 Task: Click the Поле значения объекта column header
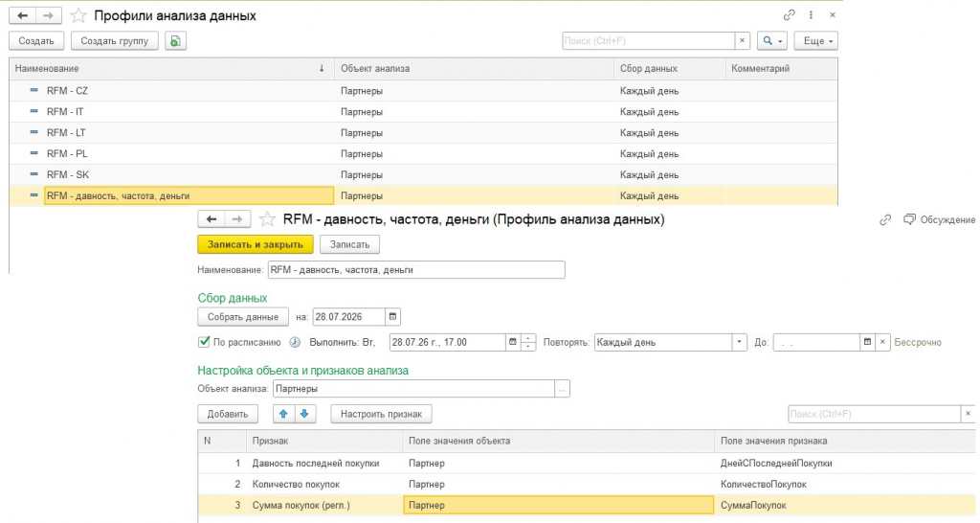pyautogui.click(x=558, y=441)
